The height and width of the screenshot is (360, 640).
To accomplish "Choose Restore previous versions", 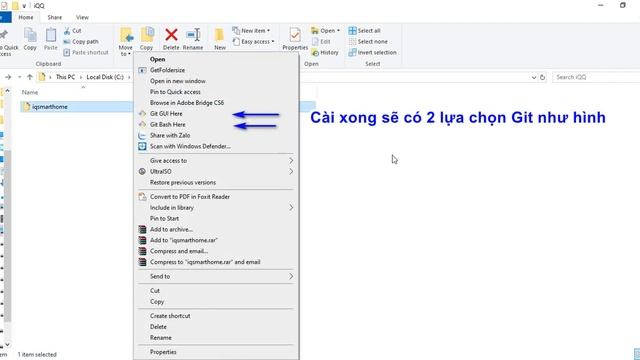I will coord(217,182).
